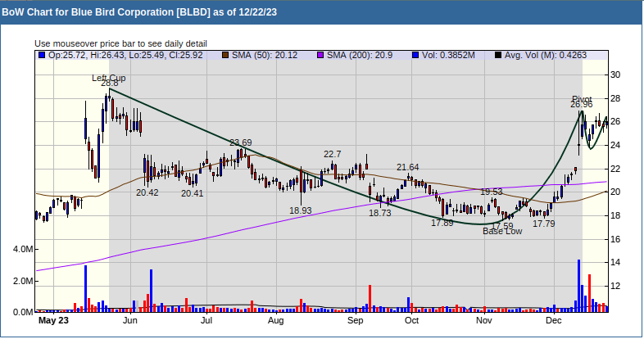Click the Sep axis label
This screenshot has width=644, height=339.
356,320
